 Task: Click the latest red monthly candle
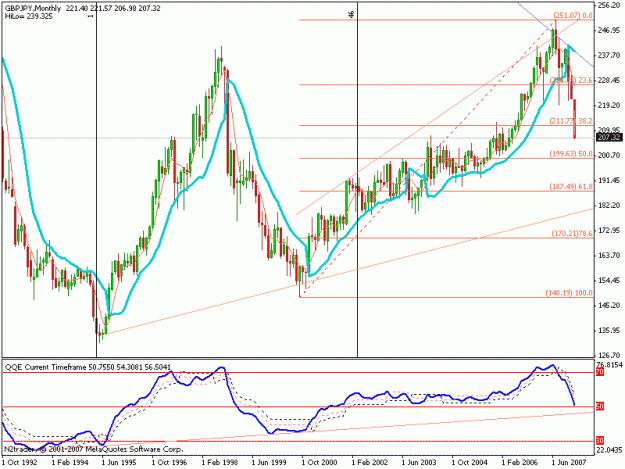tap(575, 119)
